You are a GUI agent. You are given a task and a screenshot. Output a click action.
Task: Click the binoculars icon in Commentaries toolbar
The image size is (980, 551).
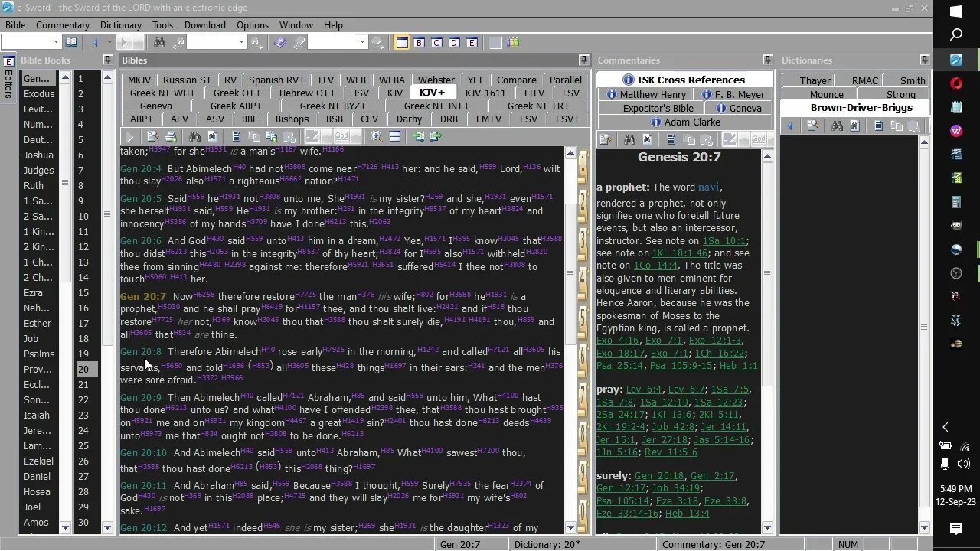[x=630, y=139]
